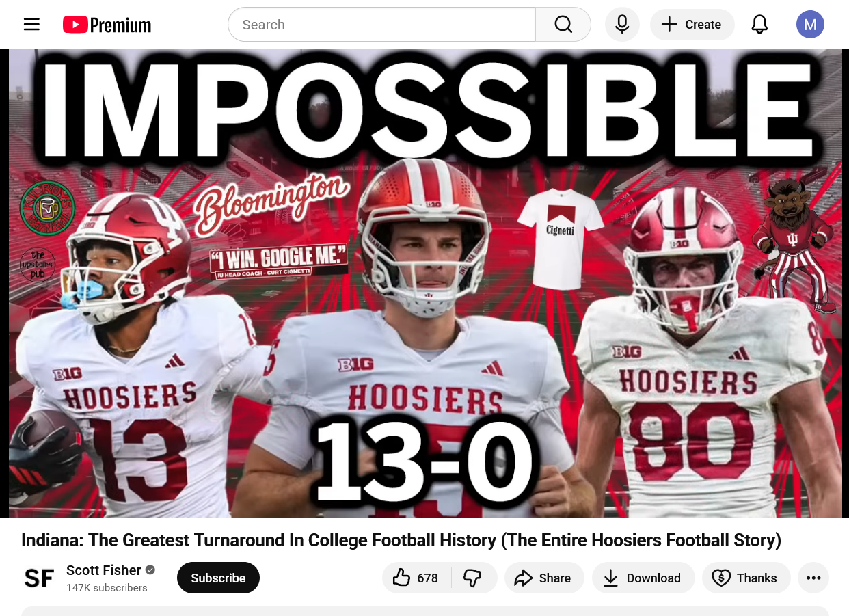
Task: Open account menu via M avatar
Action: coord(810,25)
